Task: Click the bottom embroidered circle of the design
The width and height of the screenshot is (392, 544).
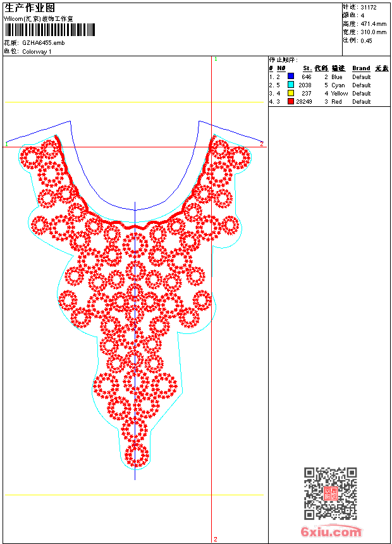Action: coord(137,455)
